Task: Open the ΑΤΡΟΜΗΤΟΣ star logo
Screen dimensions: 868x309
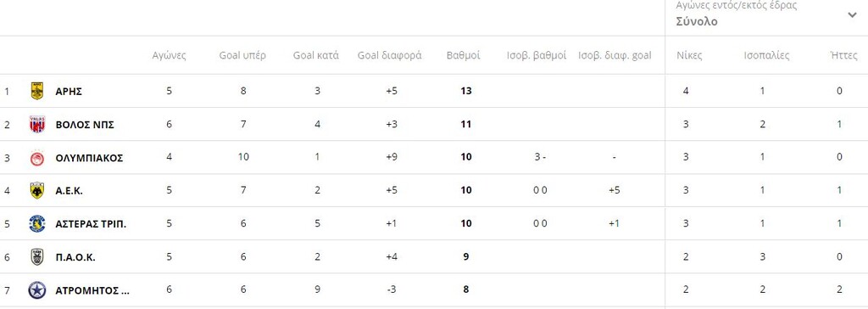Action: pyautogui.click(x=37, y=290)
